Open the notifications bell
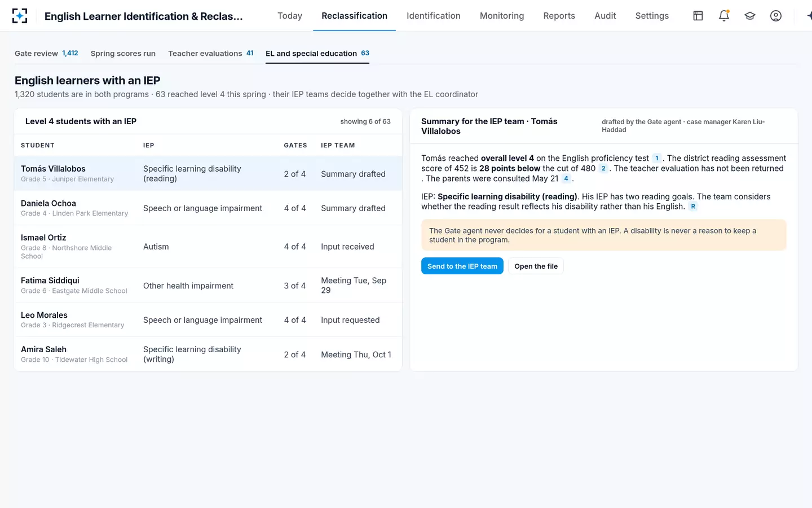 pos(724,16)
